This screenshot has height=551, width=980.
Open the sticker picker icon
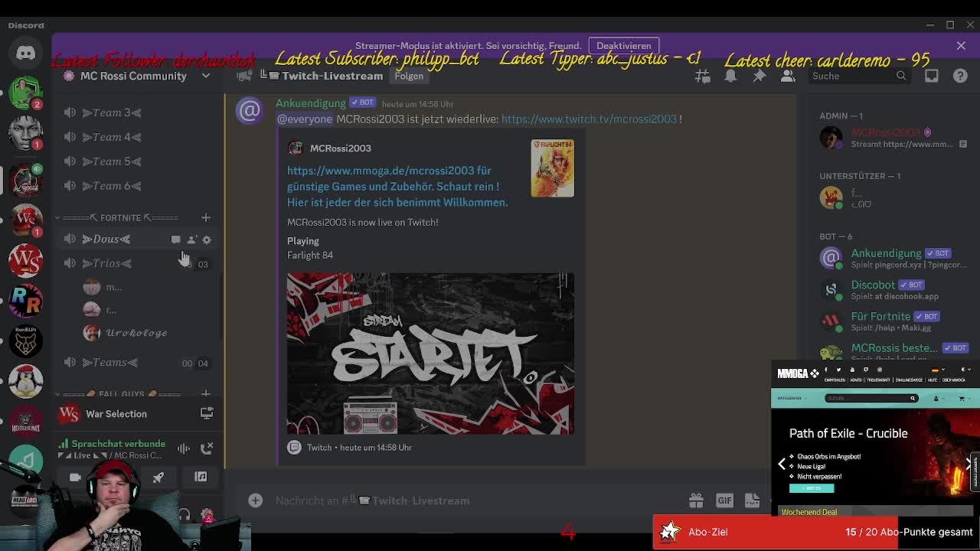(752, 500)
